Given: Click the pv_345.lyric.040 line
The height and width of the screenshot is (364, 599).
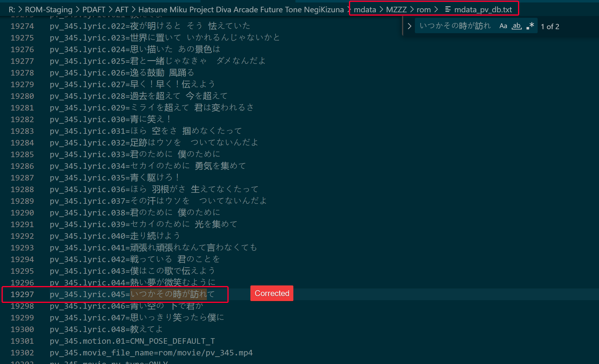Looking at the screenshot, I should click(115, 236).
